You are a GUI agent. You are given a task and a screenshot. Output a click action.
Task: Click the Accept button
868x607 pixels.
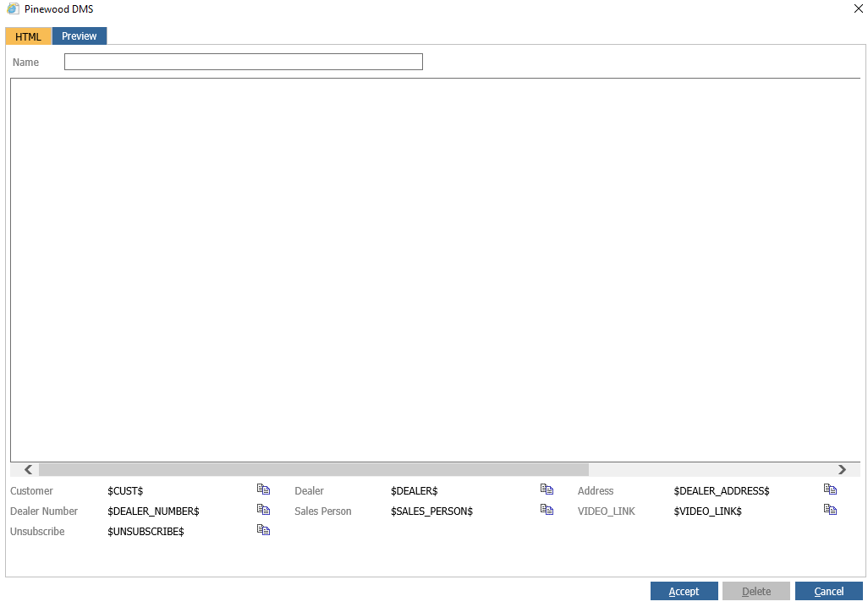click(x=684, y=591)
